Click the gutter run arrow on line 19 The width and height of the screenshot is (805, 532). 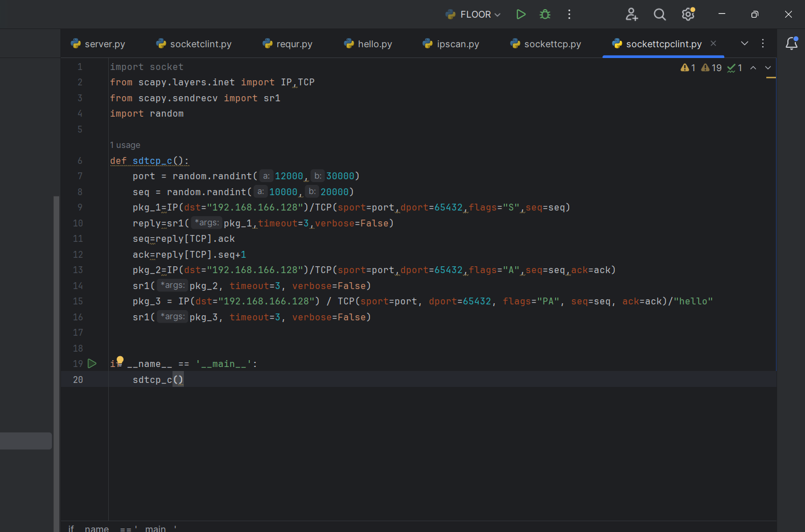click(92, 364)
